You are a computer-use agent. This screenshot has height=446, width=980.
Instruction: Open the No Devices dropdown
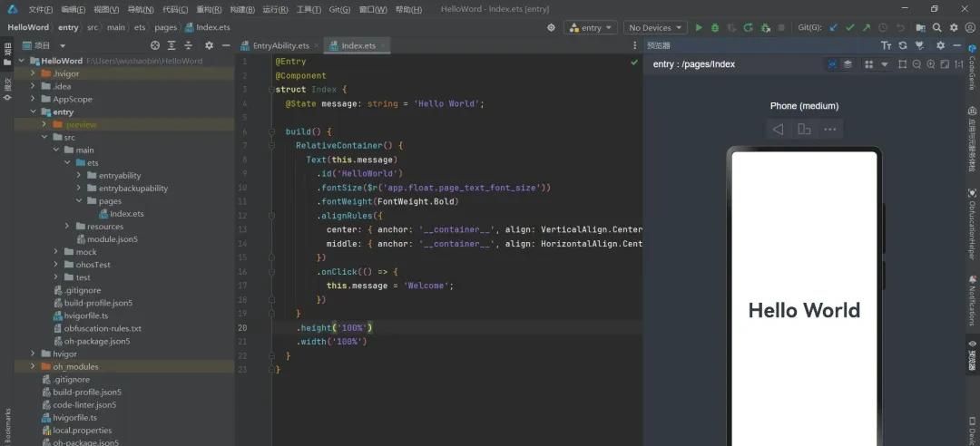[x=655, y=28]
